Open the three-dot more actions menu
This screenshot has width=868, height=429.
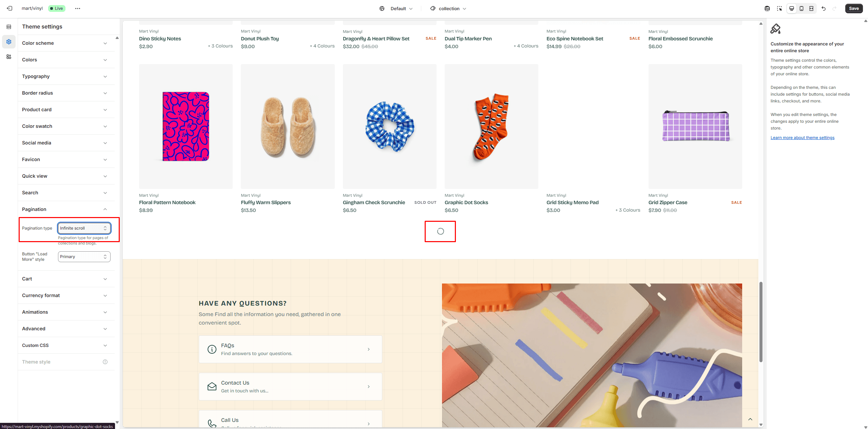(x=78, y=8)
